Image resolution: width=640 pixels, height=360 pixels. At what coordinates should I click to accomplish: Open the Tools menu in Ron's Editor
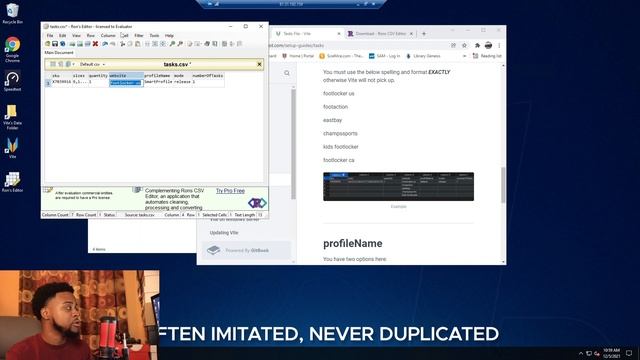point(154,36)
